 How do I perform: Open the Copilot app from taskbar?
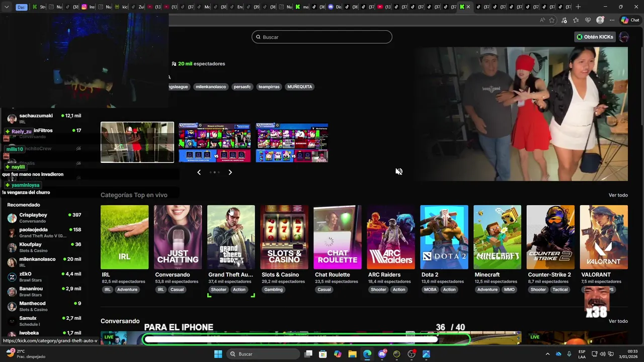pyautogui.click(x=338, y=354)
